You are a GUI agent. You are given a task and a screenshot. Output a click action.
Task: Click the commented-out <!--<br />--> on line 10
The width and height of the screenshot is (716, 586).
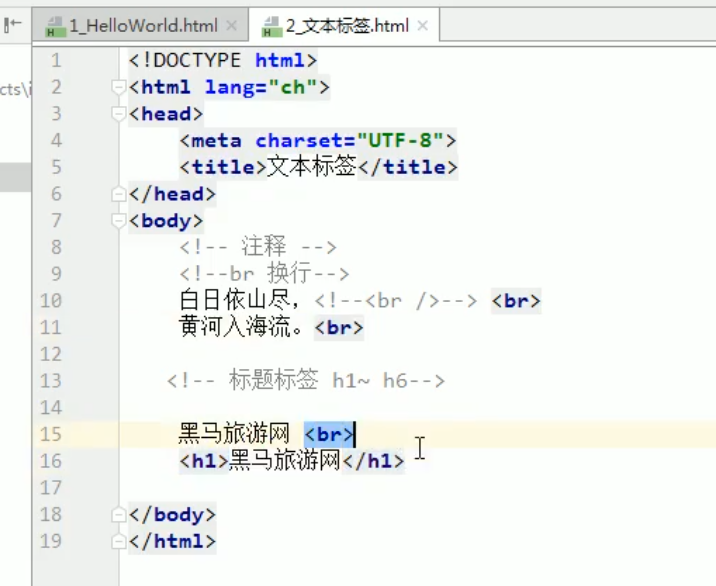point(396,301)
